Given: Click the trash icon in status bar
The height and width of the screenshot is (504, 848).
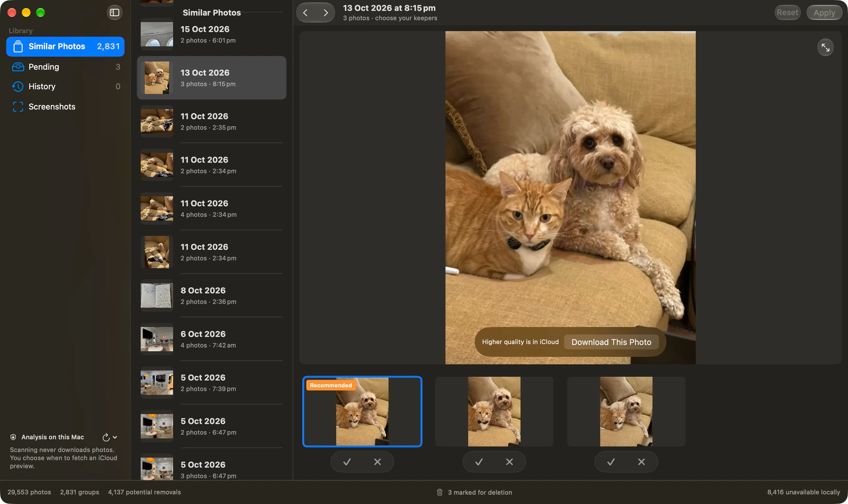Looking at the screenshot, I should [x=440, y=492].
